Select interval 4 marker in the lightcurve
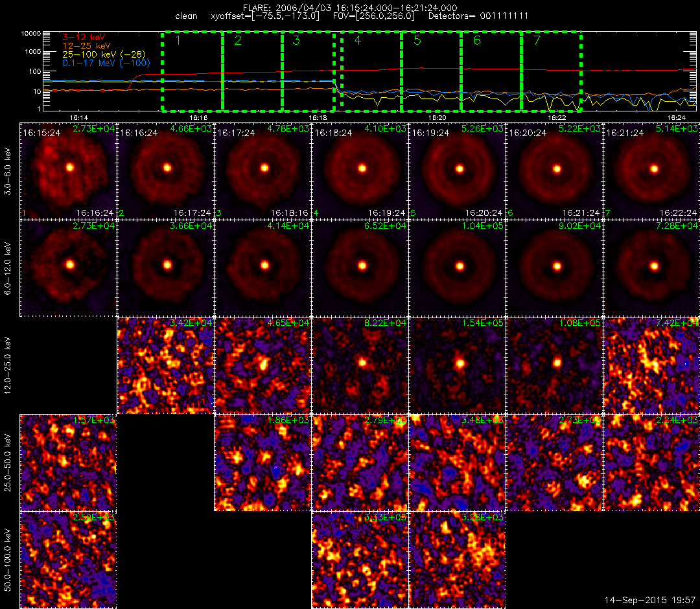 tap(358, 41)
